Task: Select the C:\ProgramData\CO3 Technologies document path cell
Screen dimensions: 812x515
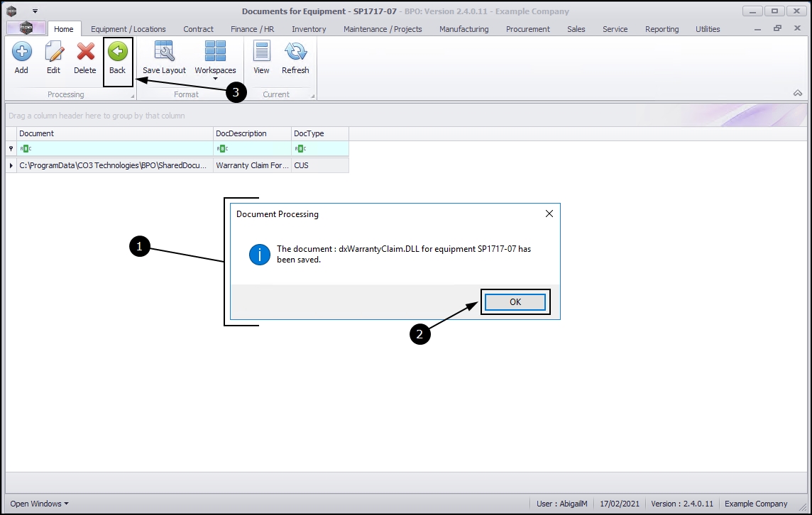Action: [x=115, y=165]
